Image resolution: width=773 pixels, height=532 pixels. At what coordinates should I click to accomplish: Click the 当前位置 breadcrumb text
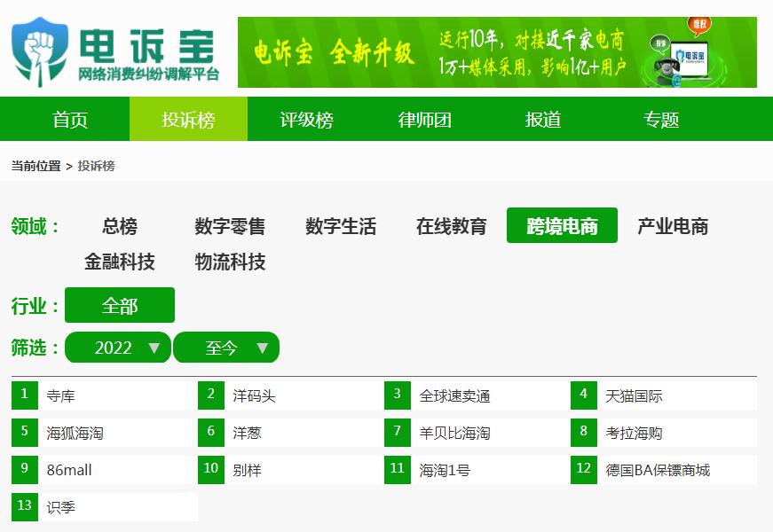coord(36,166)
